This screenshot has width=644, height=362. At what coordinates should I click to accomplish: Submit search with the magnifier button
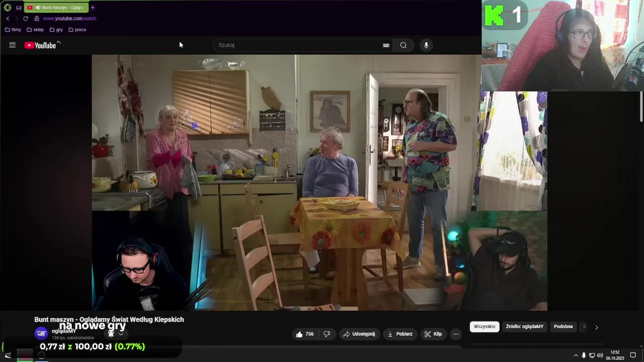tap(404, 45)
